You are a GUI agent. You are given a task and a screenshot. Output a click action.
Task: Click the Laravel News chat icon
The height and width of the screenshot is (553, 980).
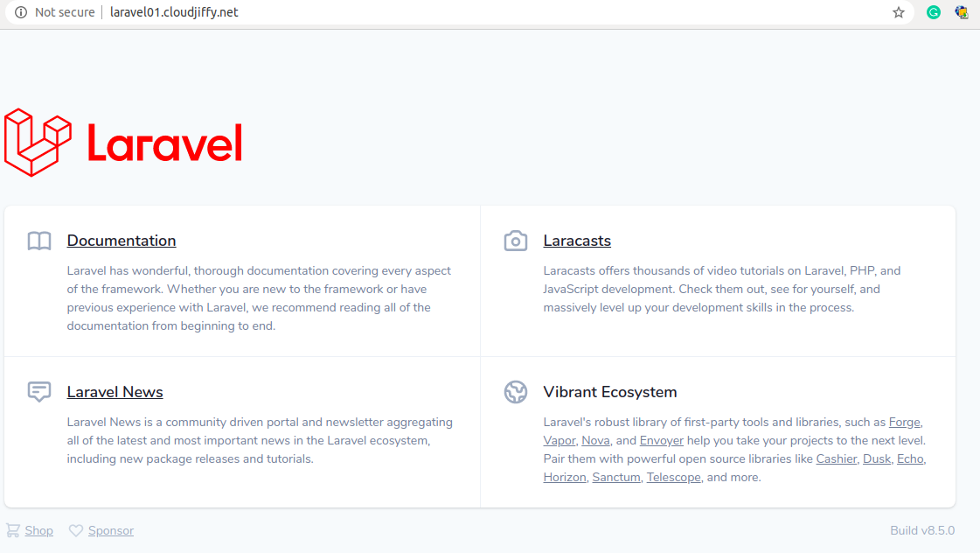pyautogui.click(x=39, y=392)
